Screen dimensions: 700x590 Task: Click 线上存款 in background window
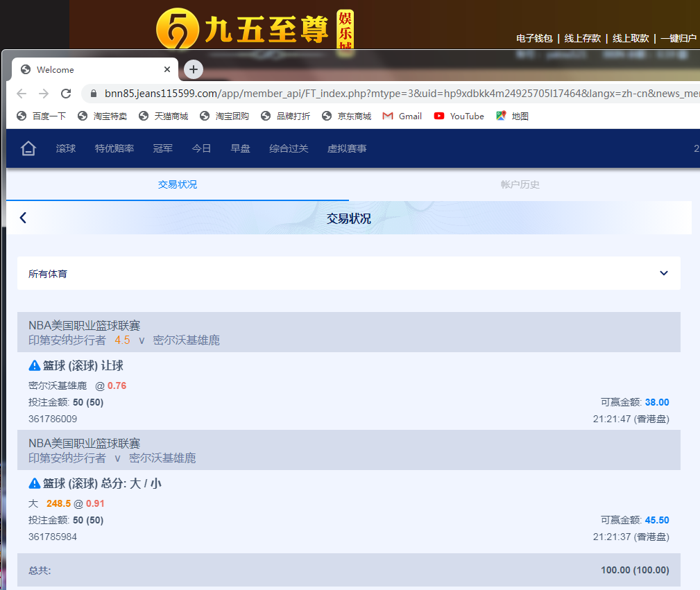click(583, 38)
